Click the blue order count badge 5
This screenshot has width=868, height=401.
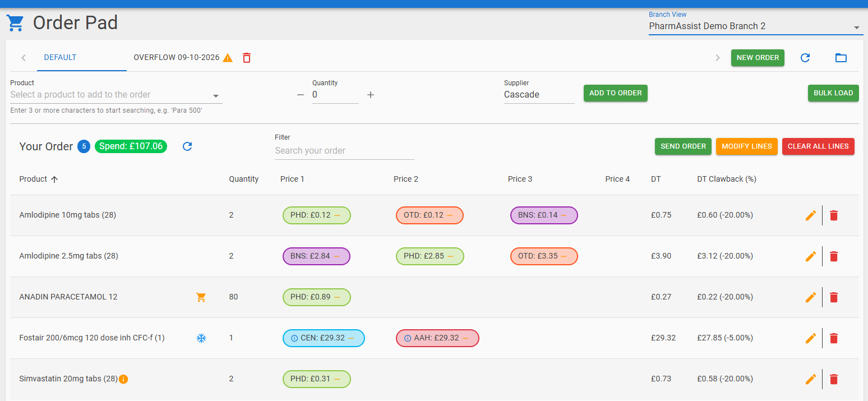(x=84, y=146)
